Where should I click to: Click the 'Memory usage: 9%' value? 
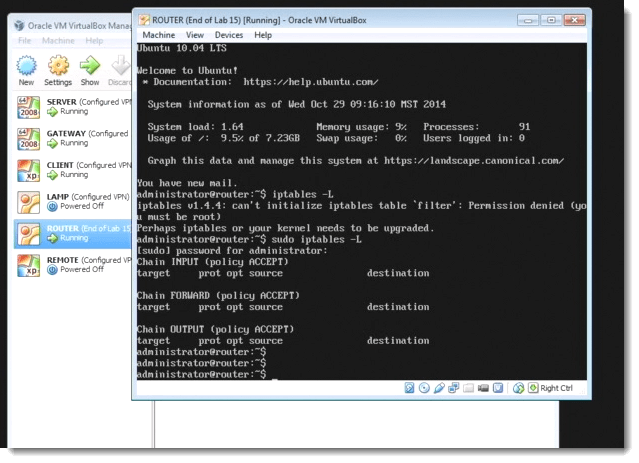click(x=361, y=127)
